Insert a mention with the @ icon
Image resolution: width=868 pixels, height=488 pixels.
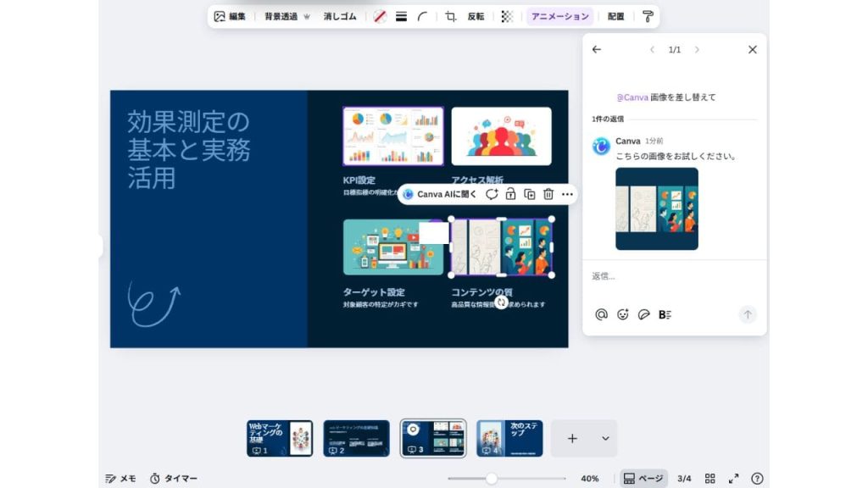point(601,314)
